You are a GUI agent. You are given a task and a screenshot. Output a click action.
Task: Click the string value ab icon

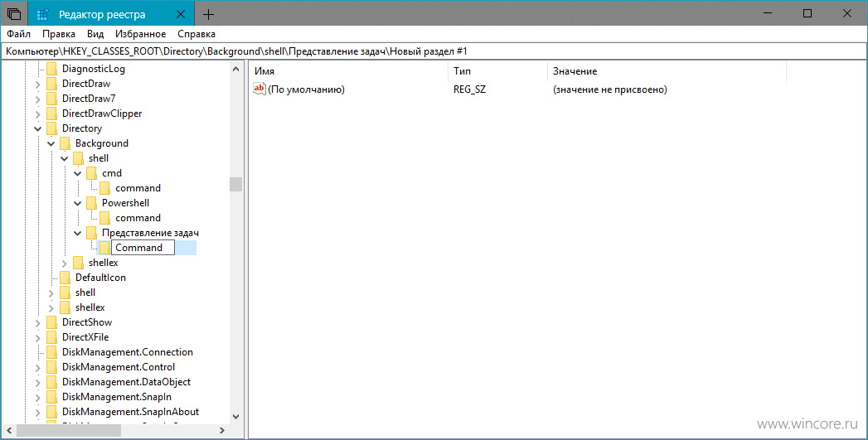click(x=259, y=89)
